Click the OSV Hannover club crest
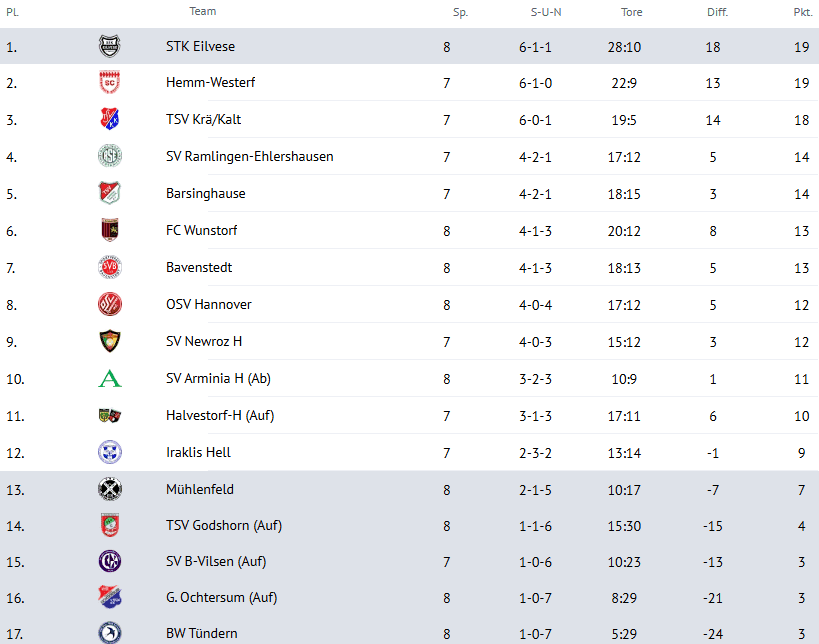This screenshot has width=819, height=644. (109, 305)
